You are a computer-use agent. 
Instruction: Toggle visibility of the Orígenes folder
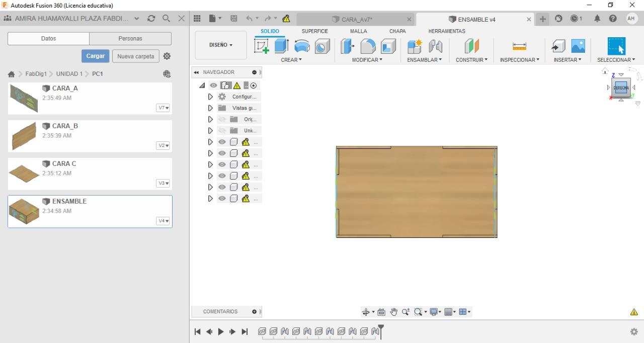pos(222,119)
